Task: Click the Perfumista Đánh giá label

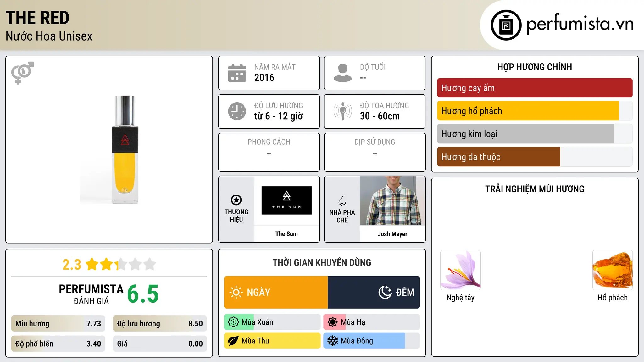Action: [91, 294]
